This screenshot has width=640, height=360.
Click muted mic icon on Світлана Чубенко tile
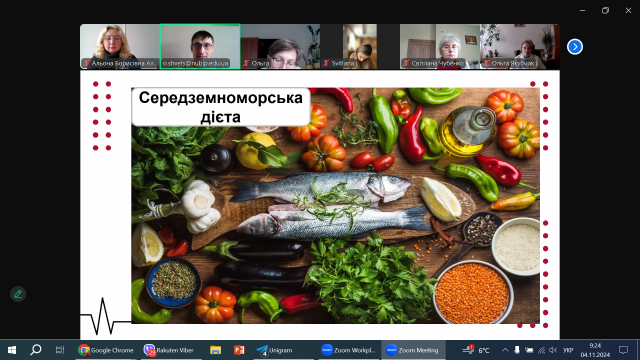[x=406, y=63]
